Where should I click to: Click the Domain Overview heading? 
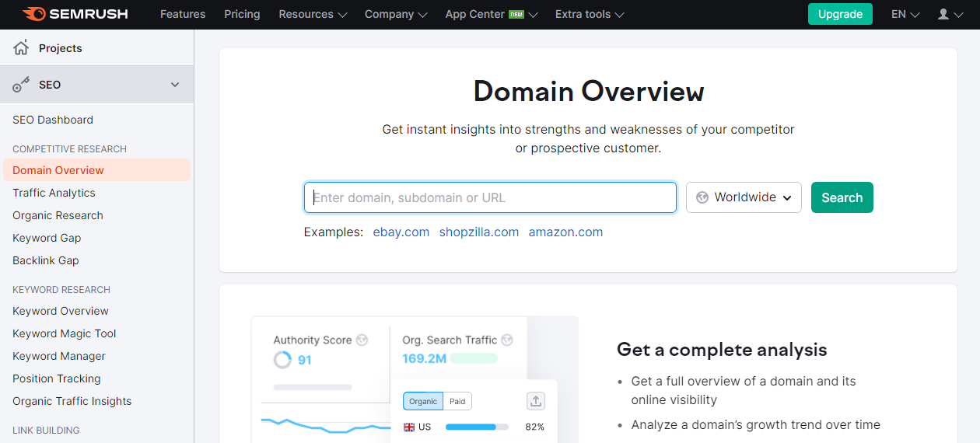click(x=589, y=92)
